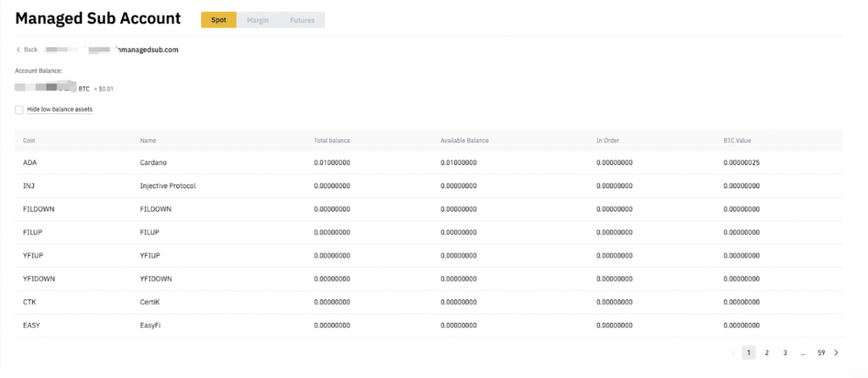The height and width of the screenshot is (378, 868).
Task: Click the EasyFi name cell
Action: 150,325
